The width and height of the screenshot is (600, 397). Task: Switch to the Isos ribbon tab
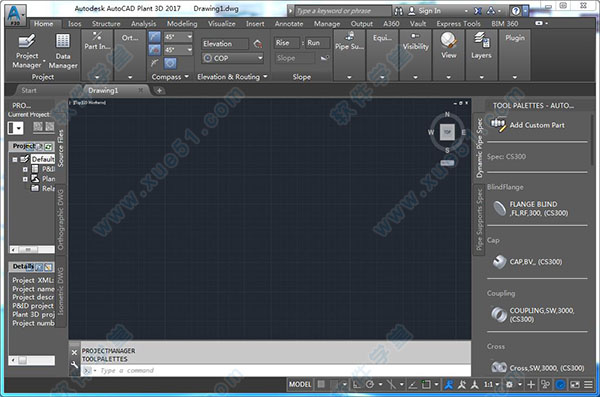[74, 24]
